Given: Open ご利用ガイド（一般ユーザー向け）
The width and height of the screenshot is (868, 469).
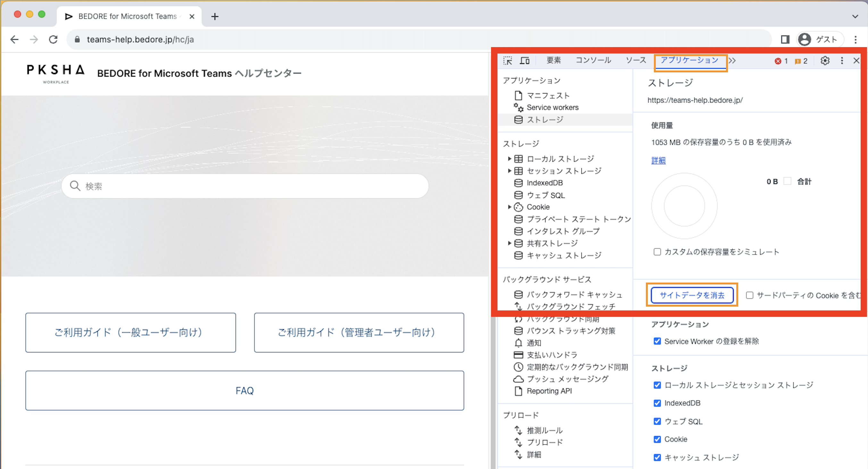Looking at the screenshot, I should [x=131, y=332].
